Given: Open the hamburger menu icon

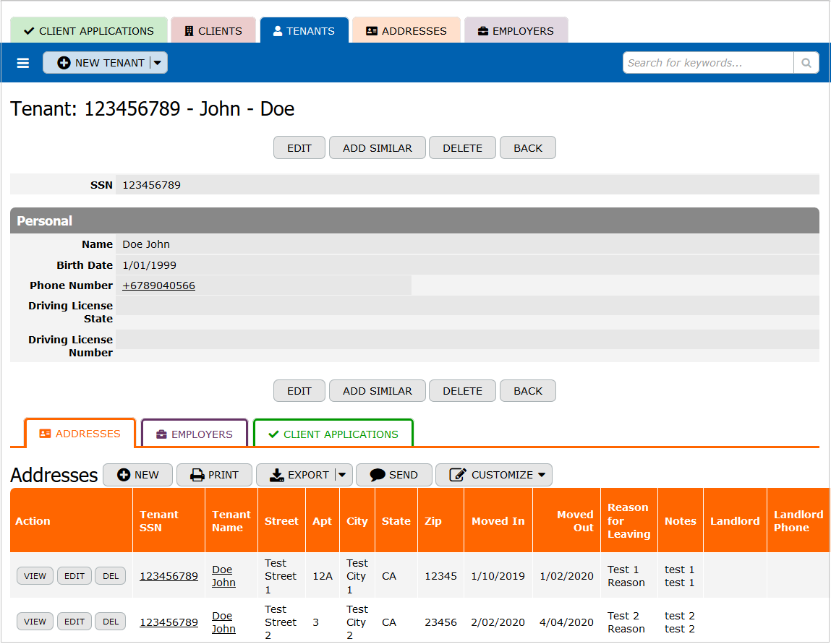Looking at the screenshot, I should [23, 63].
